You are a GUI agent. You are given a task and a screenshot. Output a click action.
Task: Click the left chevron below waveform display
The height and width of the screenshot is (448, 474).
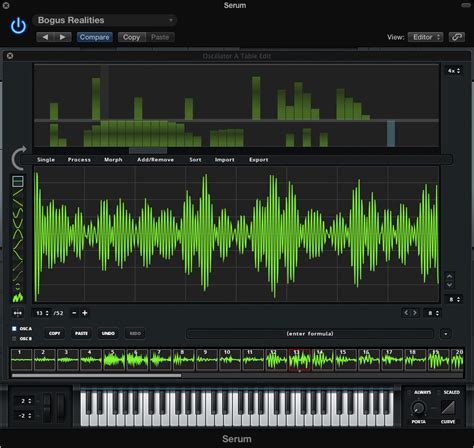tap(406, 313)
